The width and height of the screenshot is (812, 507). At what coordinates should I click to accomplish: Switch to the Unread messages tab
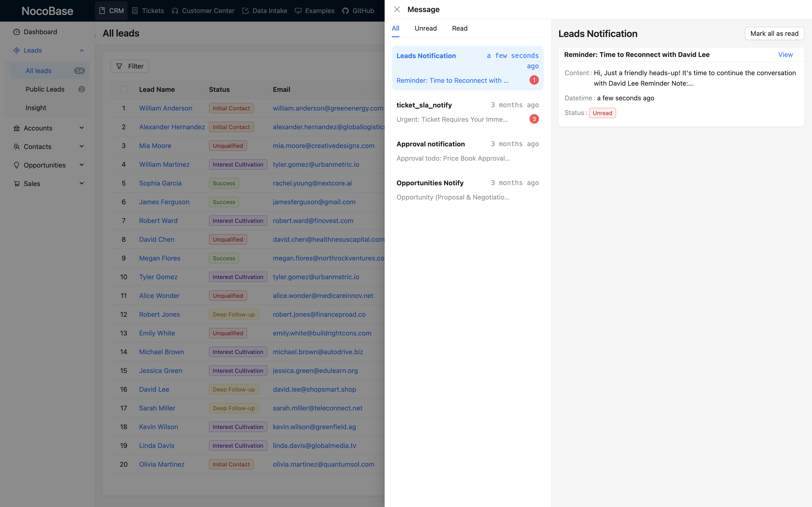(x=425, y=28)
